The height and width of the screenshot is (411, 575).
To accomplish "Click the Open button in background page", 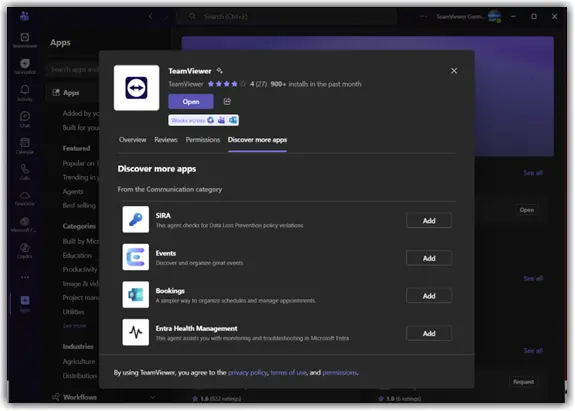I will (x=527, y=210).
